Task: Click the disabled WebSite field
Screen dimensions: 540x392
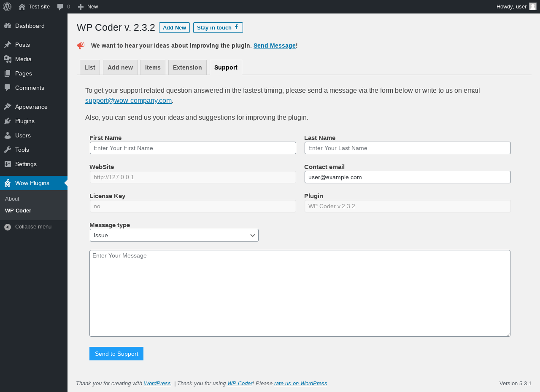Action: point(193,177)
